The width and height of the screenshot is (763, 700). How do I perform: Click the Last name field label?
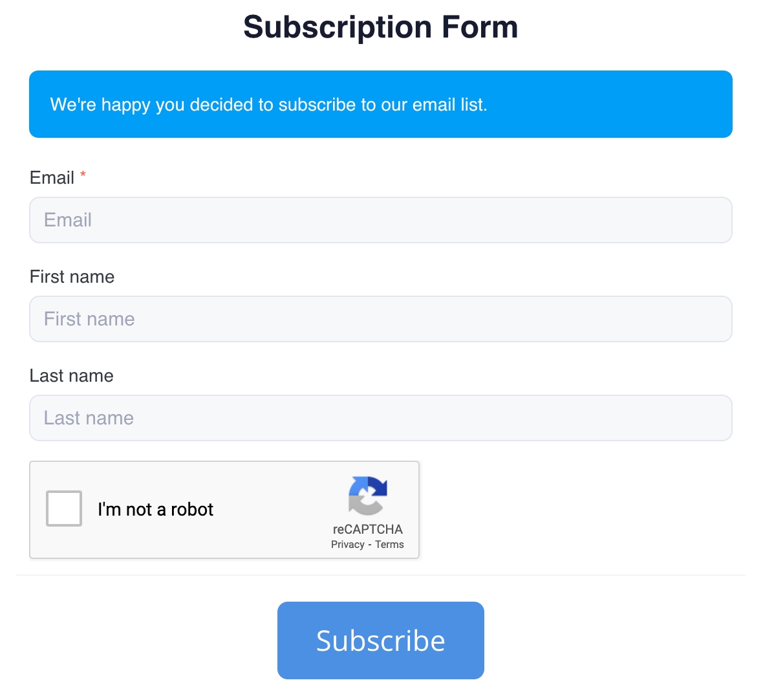71,376
